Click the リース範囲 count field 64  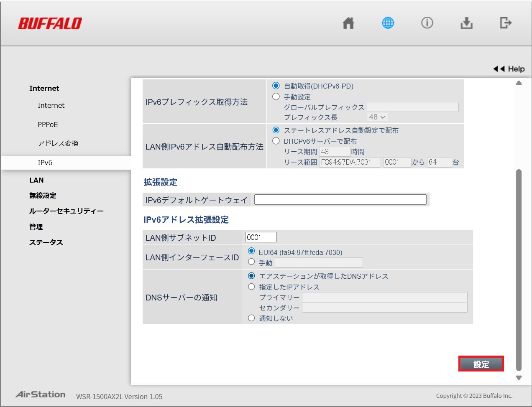coord(439,162)
